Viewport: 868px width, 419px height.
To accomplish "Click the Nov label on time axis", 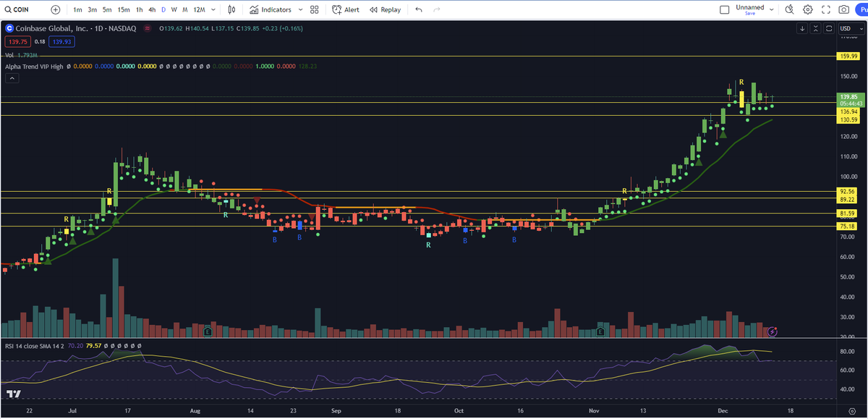I will (594, 410).
